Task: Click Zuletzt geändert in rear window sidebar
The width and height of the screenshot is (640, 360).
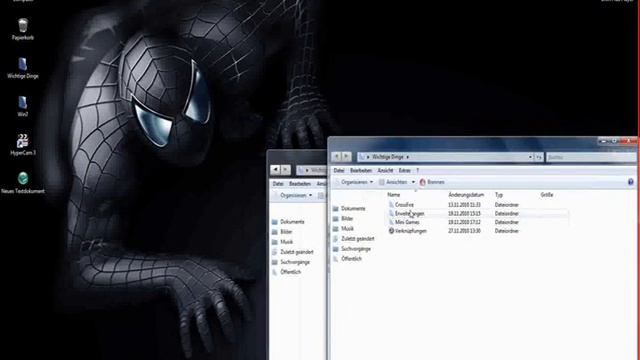Action: click(293, 252)
